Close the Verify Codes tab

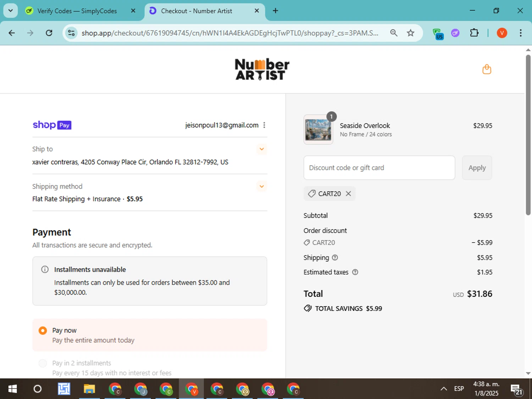click(x=133, y=11)
